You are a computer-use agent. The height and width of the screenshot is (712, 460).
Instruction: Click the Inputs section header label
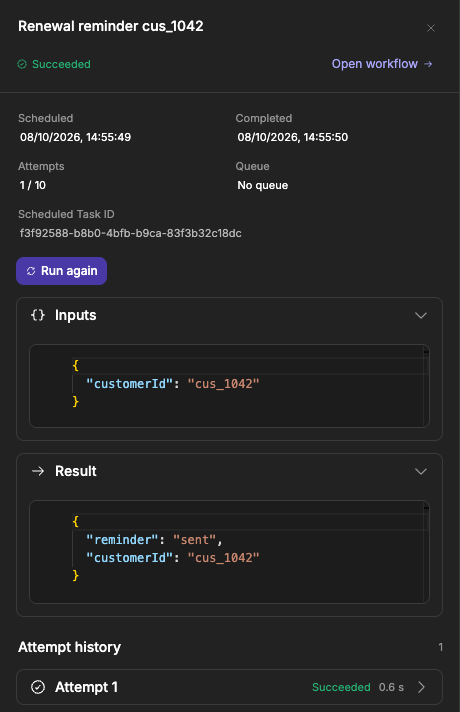click(75, 315)
